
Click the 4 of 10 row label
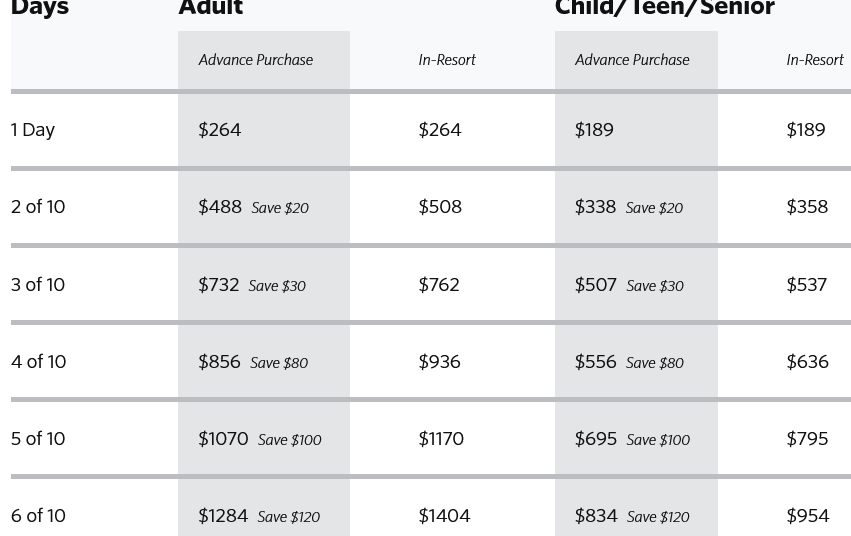pyautogui.click(x=39, y=362)
